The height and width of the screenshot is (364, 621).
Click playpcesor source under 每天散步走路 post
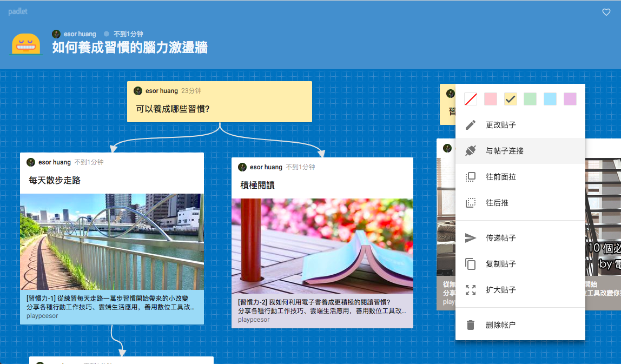[x=42, y=316]
